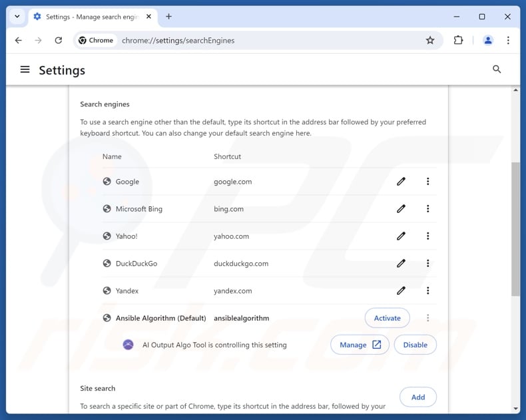Open the Extensions puzzle icon

(x=458, y=41)
